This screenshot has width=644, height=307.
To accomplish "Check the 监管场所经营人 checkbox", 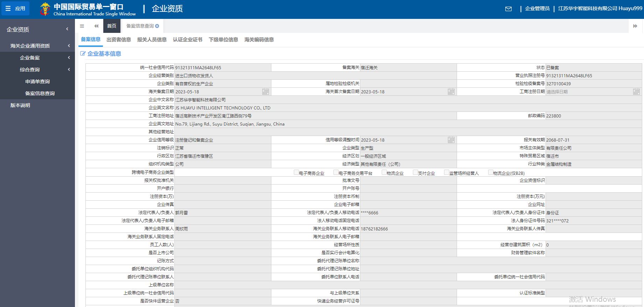I will 446,172.
